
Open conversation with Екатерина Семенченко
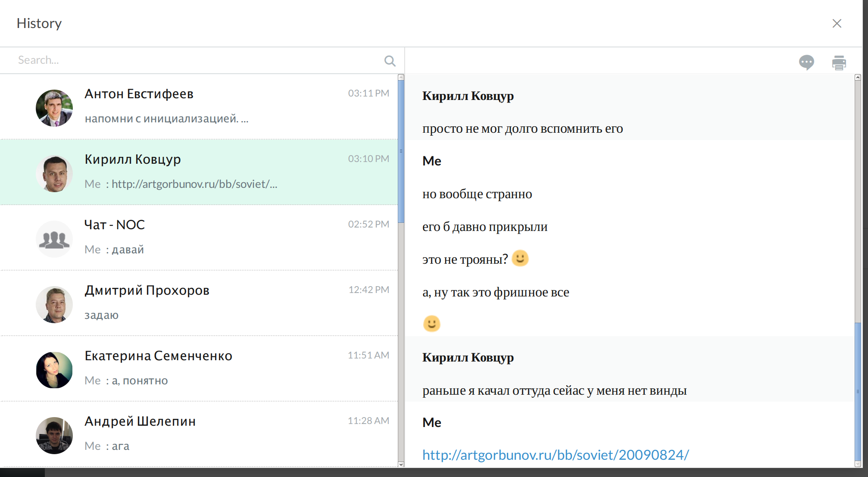click(199, 368)
